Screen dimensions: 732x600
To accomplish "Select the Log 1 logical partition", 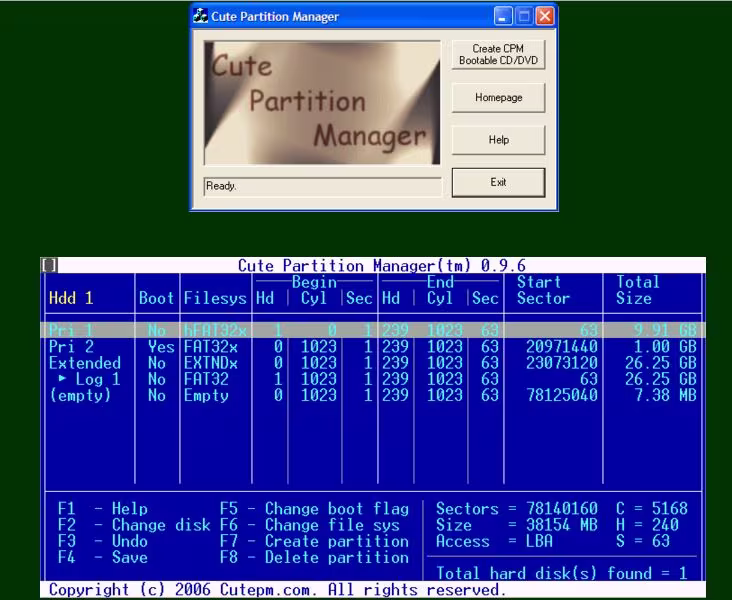I will tap(373, 379).
